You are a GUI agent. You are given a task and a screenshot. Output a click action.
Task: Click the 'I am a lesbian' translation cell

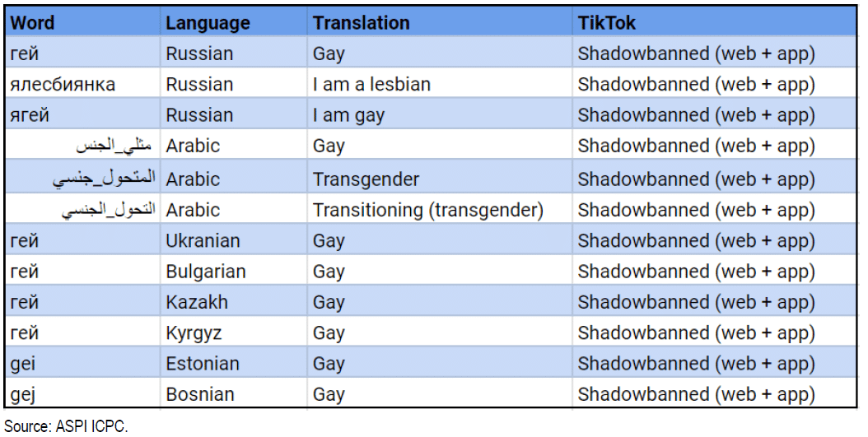(x=371, y=85)
